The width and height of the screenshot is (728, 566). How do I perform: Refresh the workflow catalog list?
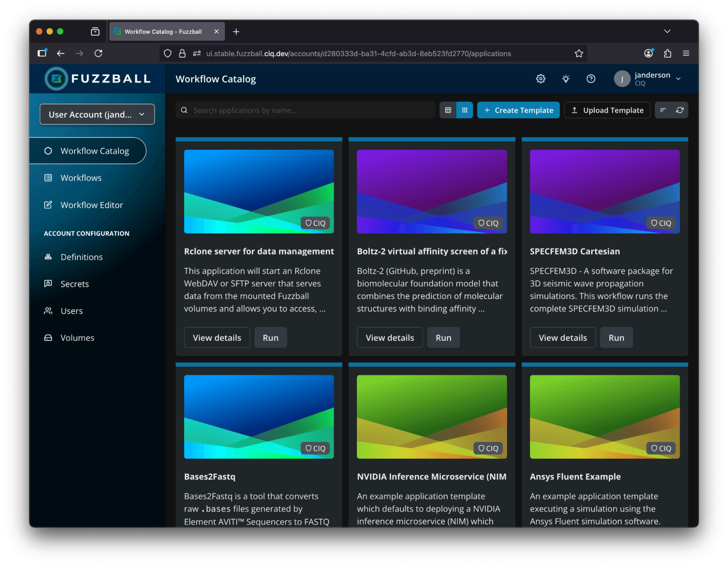[680, 110]
